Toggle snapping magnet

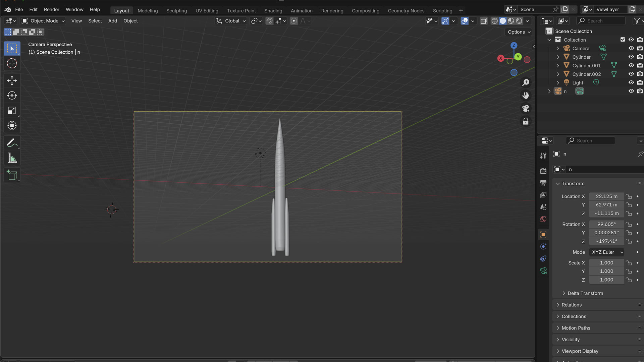(x=269, y=21)
